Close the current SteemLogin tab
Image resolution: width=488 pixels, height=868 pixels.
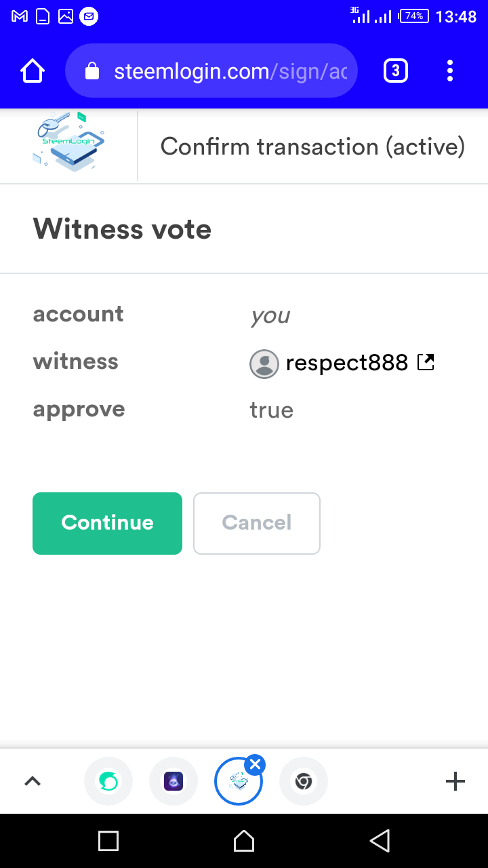(x=255, y=764)
